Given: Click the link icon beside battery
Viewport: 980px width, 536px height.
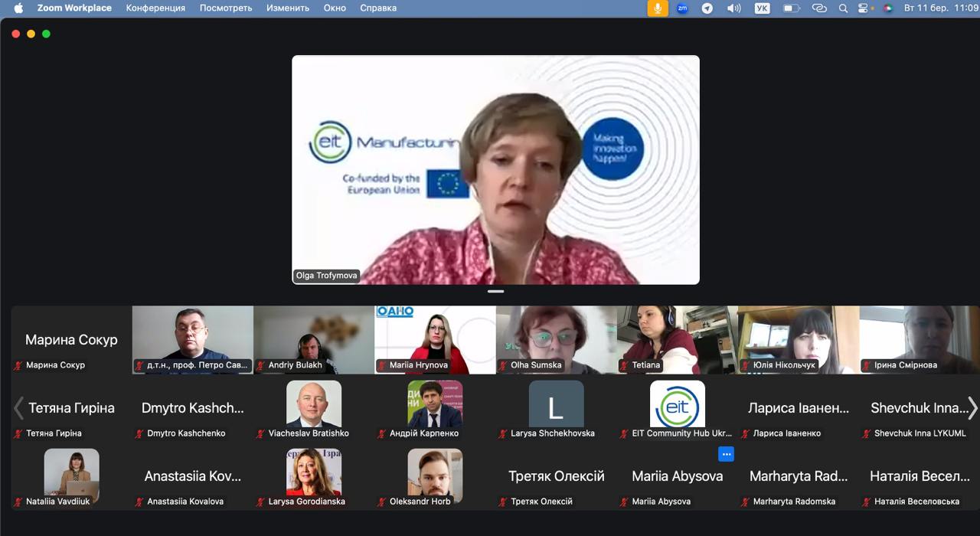Looking at the screenshot, I should click(819, 8).
